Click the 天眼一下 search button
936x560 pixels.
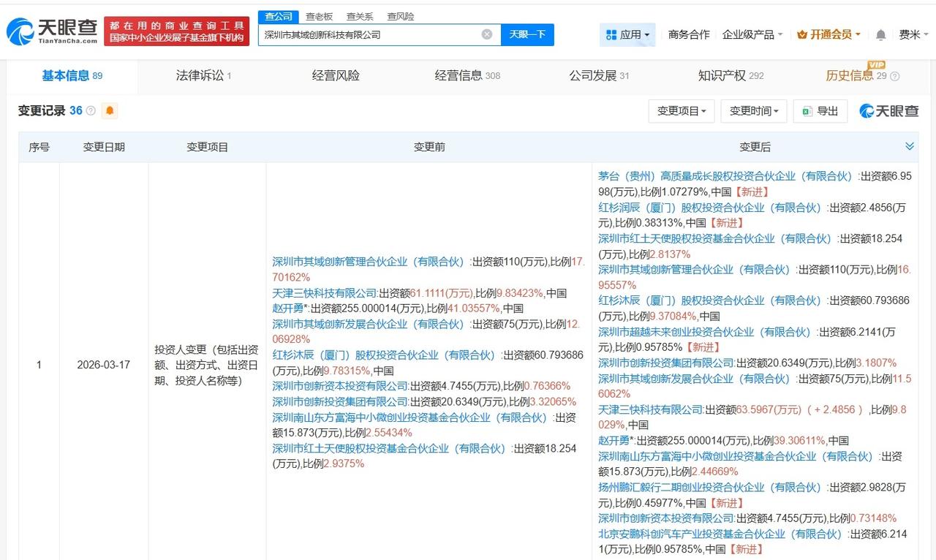click(x=527, y=34)
